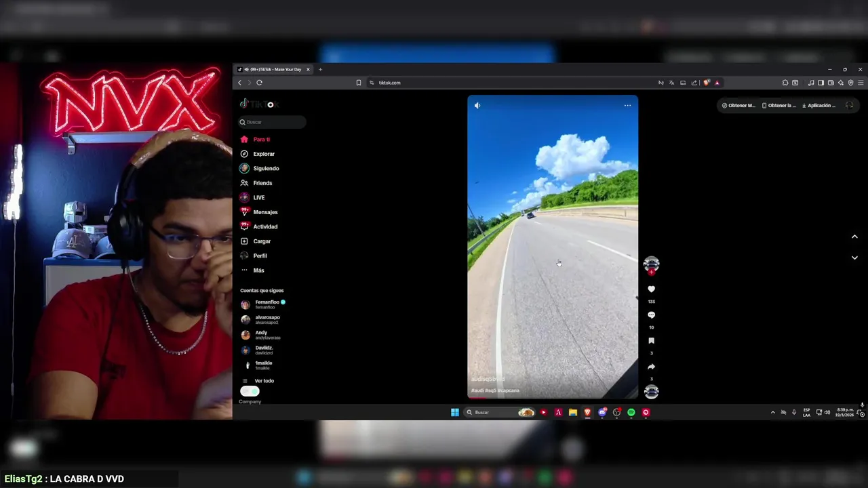
Task: Click the TikTok logo
Action: click(x=259, y=104)
